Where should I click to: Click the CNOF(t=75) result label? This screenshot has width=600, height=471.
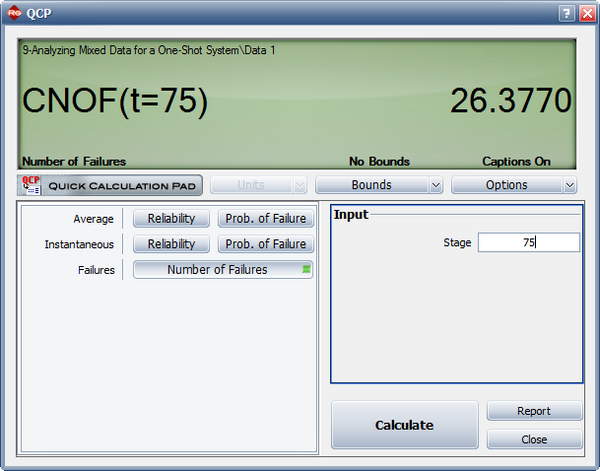point(115,101)
